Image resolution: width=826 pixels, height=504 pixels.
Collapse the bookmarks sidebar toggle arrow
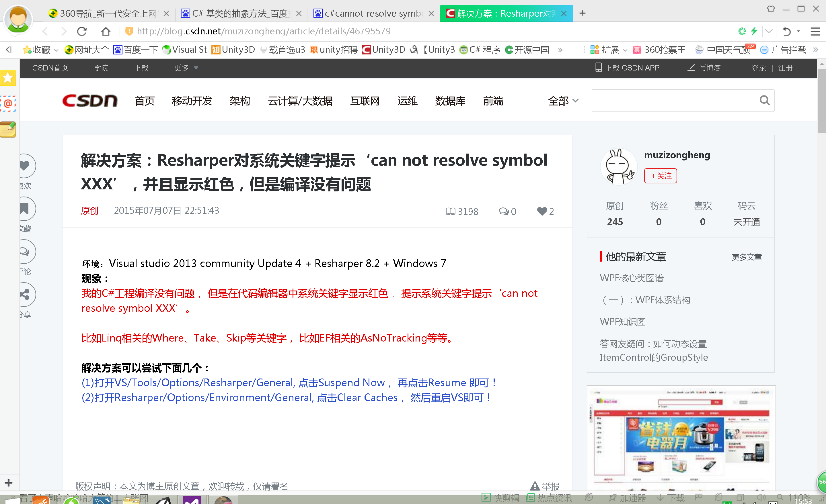(x=9, y=50)
